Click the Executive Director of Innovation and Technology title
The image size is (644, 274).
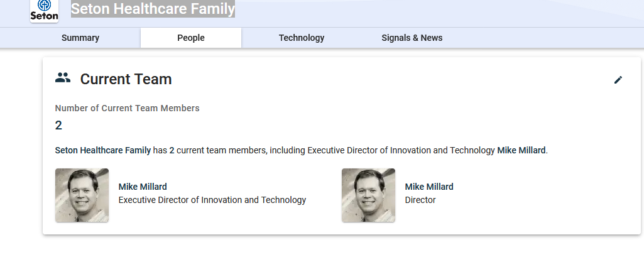(212, 200)
